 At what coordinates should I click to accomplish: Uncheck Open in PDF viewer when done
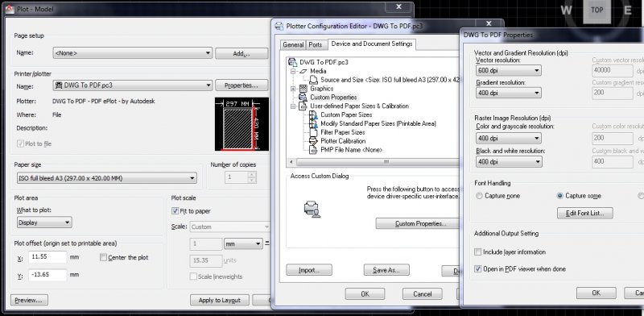(477, 268)
